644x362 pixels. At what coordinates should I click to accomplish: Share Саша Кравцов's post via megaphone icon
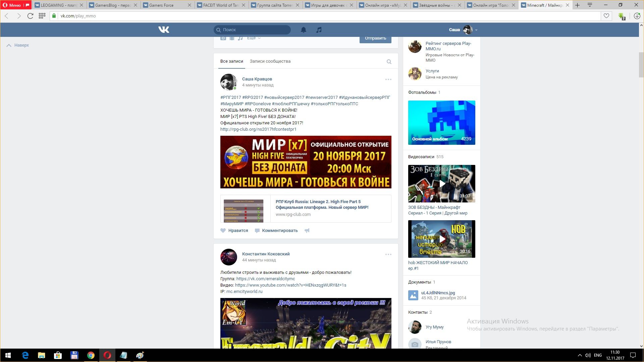coord(307,231)
